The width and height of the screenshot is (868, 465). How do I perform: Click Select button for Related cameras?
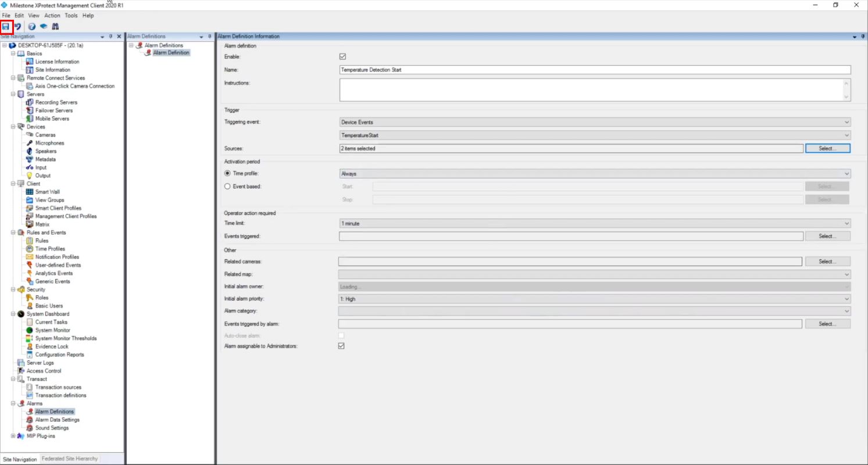click(x=828, y=262)
